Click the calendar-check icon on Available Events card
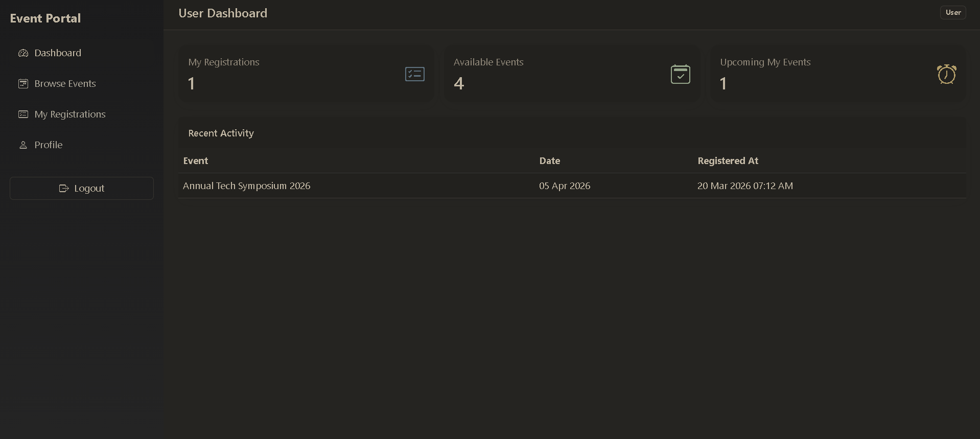Image resolution: width=980 pixels, height=439 pixels. (680, 74)
